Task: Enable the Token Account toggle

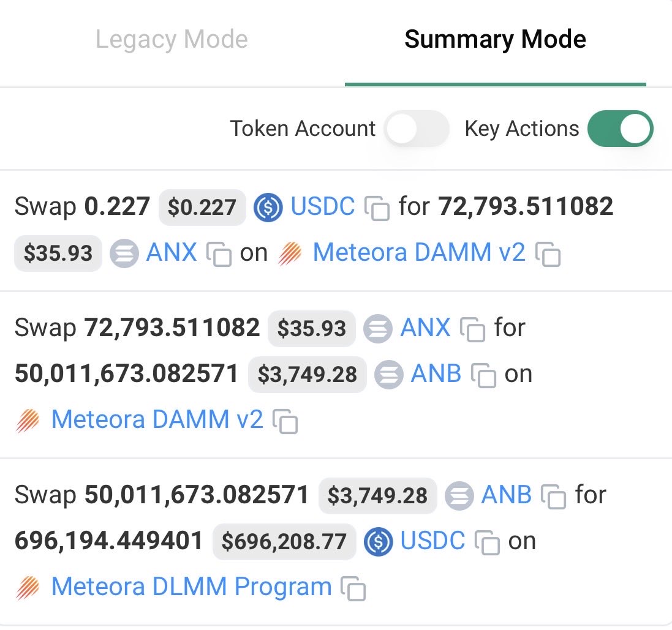Action: (417, 129)
